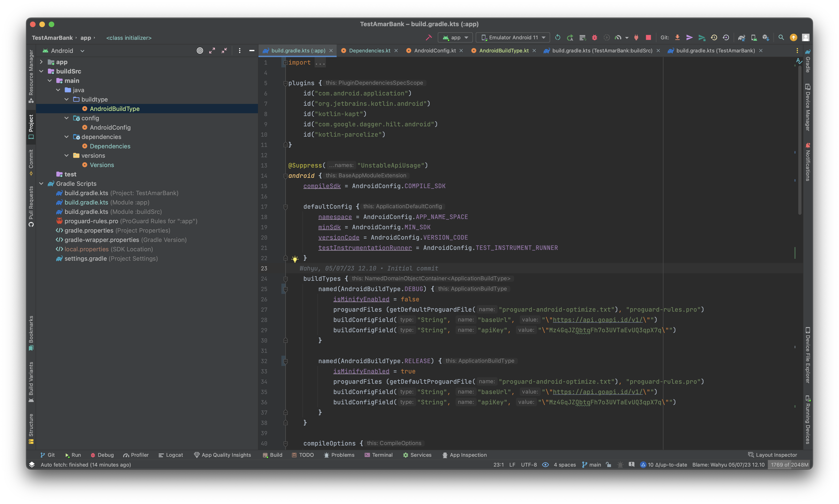Screen dimensions: 839x504
Task: Click the red Stop button
Action: (x=648, y=37)
